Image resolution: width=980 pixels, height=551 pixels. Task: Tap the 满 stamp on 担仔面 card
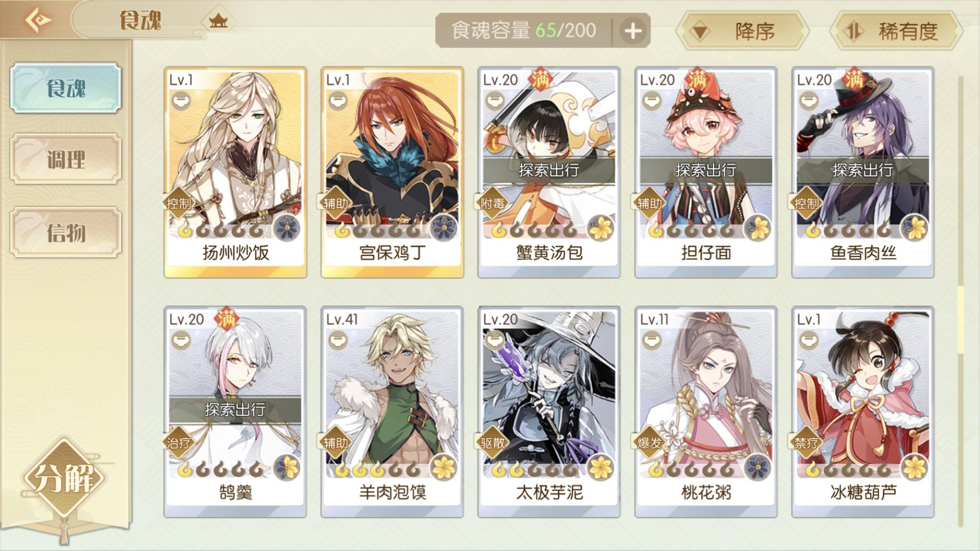697,79
